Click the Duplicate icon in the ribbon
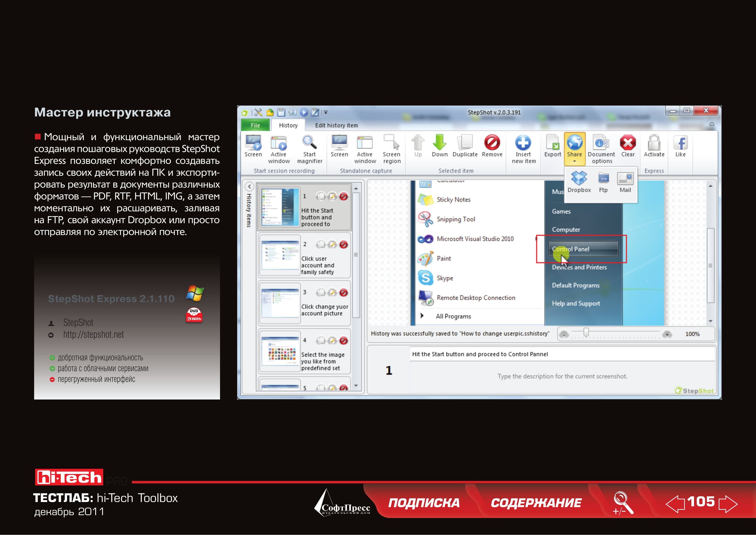Screen dimensions: 756x535 pos(465,142)
